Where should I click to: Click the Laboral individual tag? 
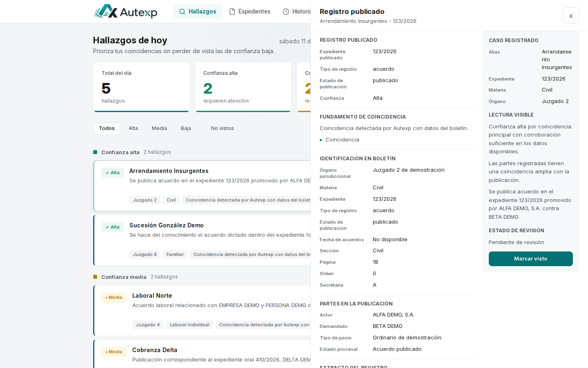click(189, 325)
